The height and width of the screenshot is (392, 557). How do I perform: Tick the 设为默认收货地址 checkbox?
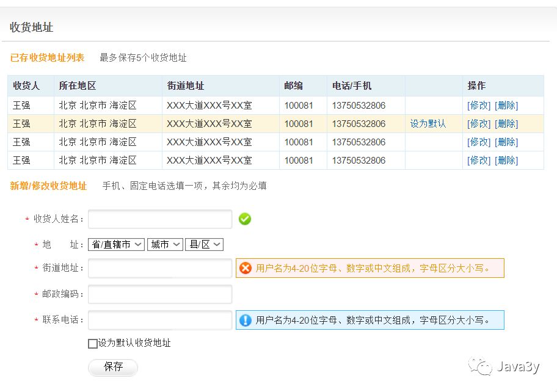pyautogui.click(x=93, y=343)
